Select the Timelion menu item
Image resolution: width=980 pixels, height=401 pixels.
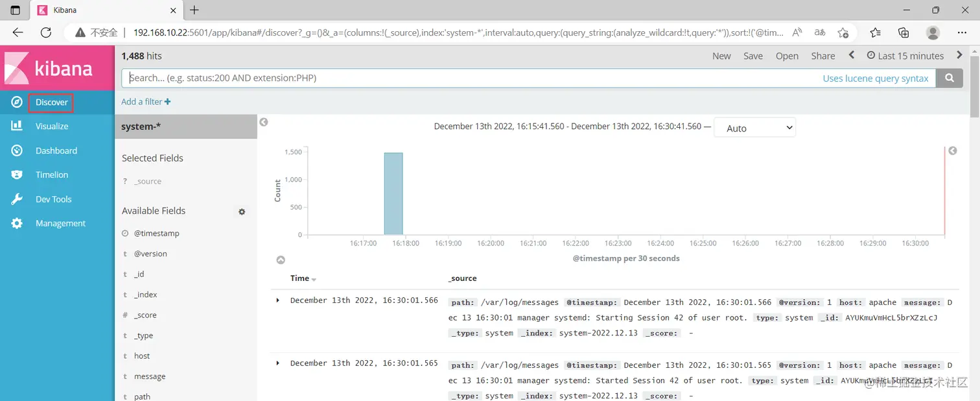click(52, 175)
